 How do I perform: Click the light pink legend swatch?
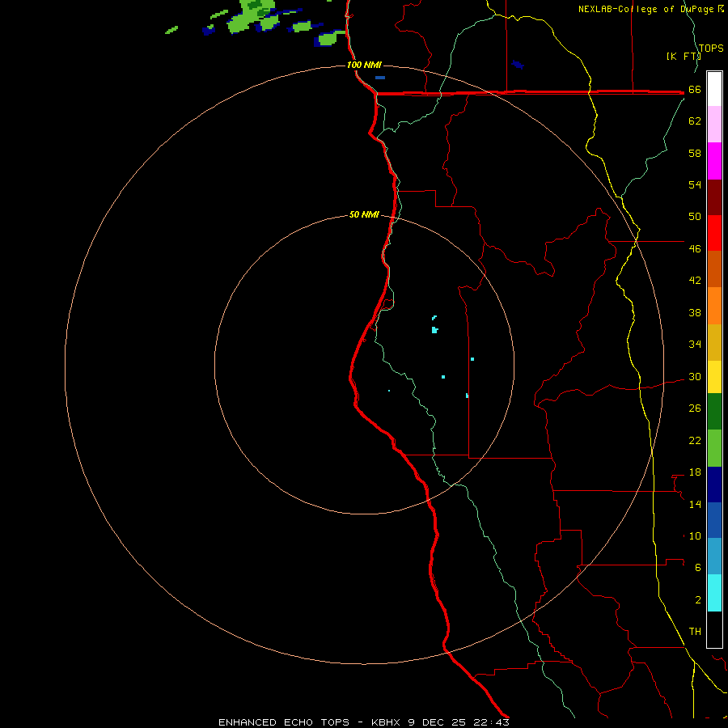point(714,124)
